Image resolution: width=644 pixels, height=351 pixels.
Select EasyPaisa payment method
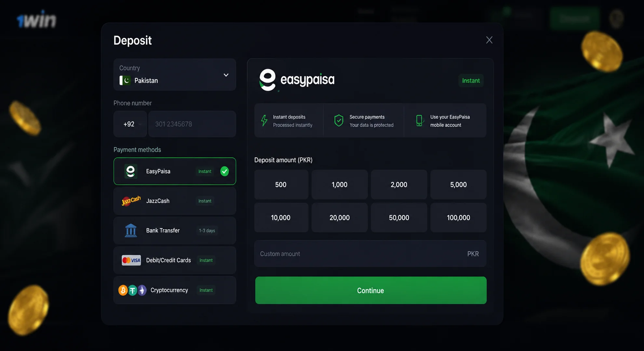coord(175,171)
